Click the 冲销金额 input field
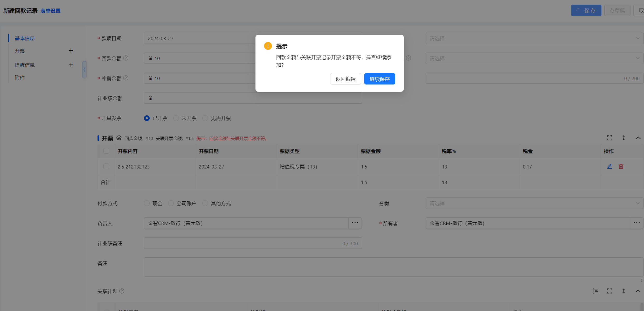The image size is (644, 311). 253,78
